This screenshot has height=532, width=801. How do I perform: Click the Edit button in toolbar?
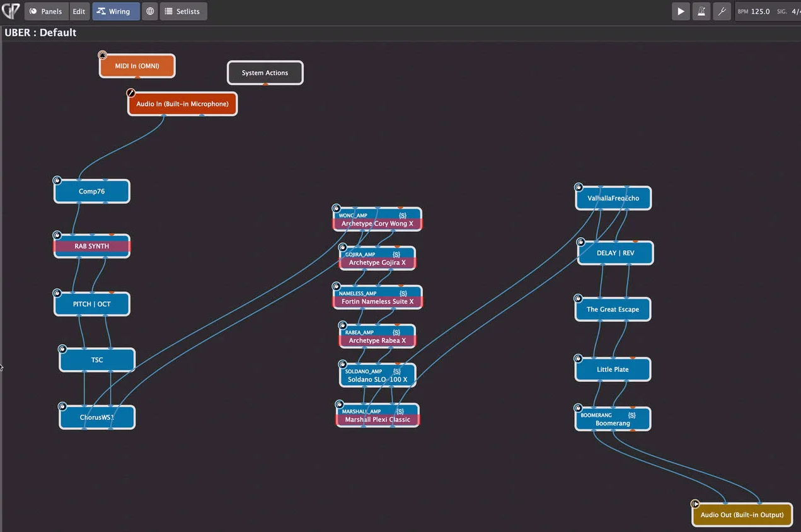(x=79, y=11)
